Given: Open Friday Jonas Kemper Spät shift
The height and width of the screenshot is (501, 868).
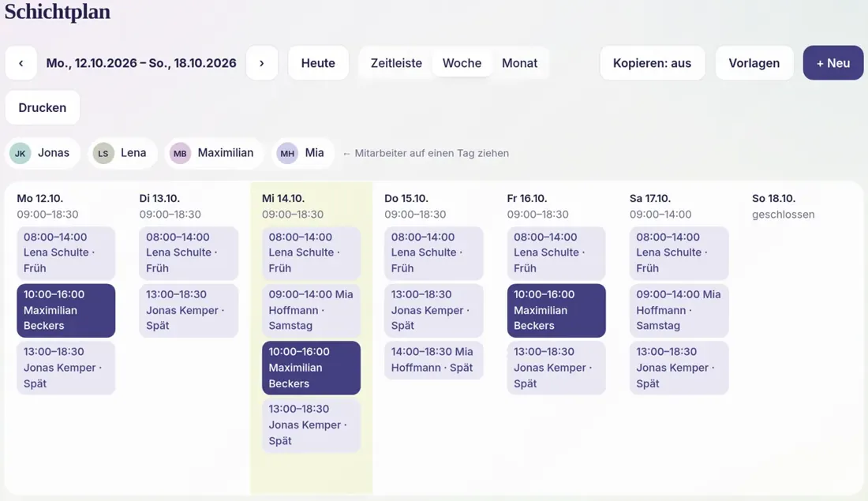Looking at the screenshot, I should pyautogui.click(x=556, y=368).
